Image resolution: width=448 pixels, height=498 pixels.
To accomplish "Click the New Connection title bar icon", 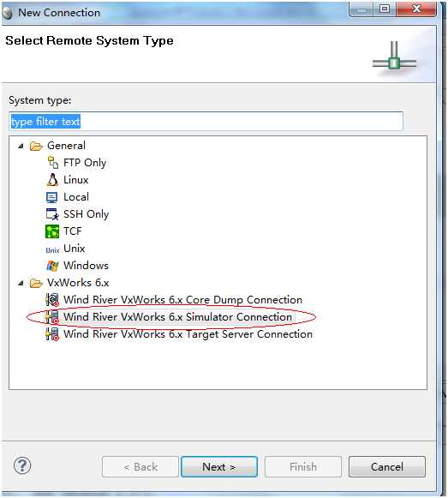I will click(7, 13).
